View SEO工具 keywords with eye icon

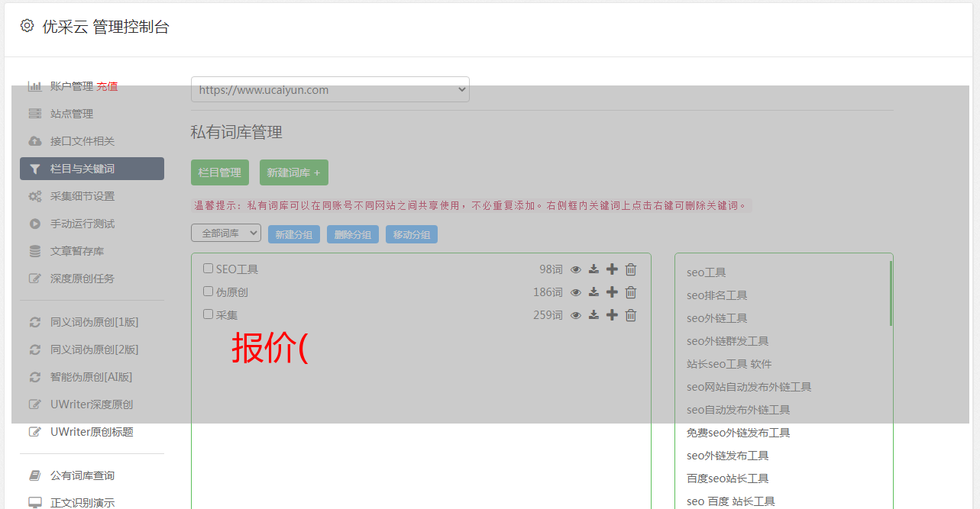pyautogui.click(x=576, y=269)
